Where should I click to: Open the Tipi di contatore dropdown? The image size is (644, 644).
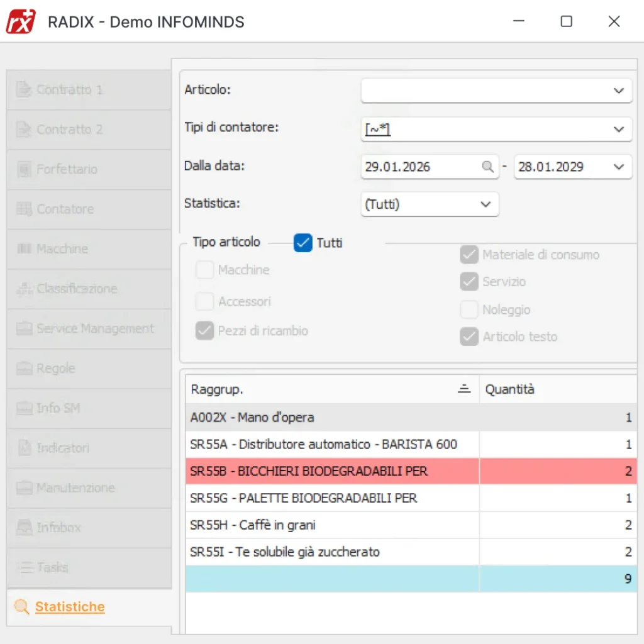tap(618, 130)
